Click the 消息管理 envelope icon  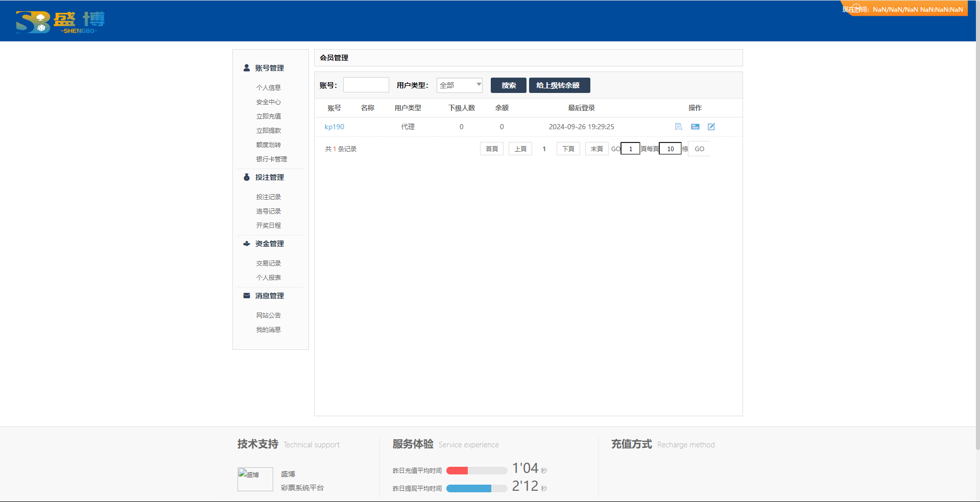point(247,296)
